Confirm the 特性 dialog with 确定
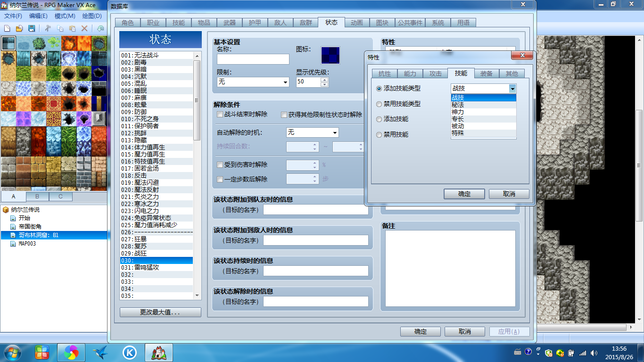644x362 pixels. click(464, 194)
